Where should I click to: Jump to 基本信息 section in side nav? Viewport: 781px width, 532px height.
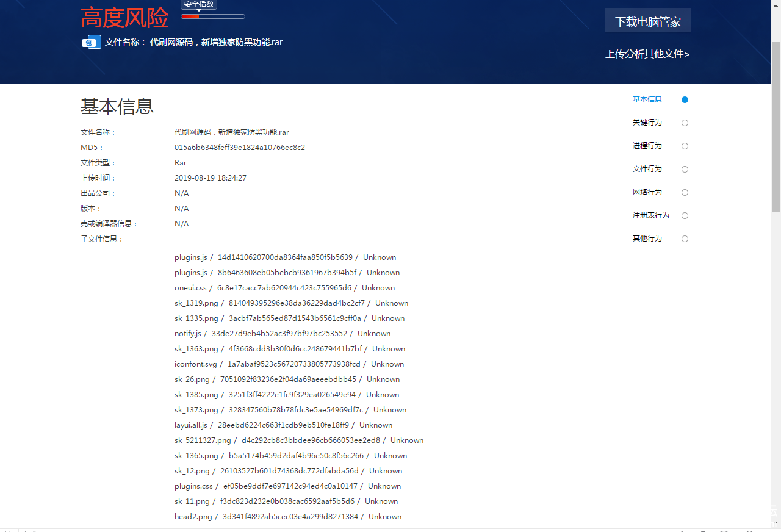click(647, 99)
